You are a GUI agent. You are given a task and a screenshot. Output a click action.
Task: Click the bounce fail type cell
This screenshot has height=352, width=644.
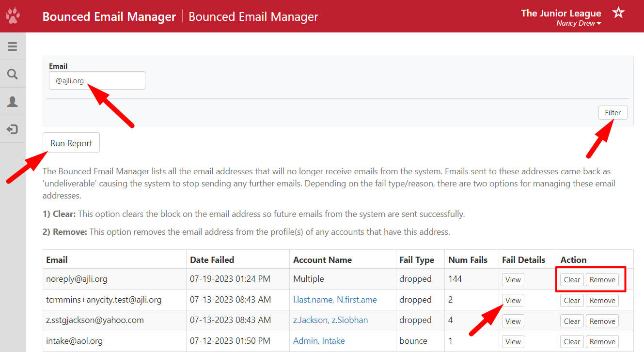pos(420,341)
